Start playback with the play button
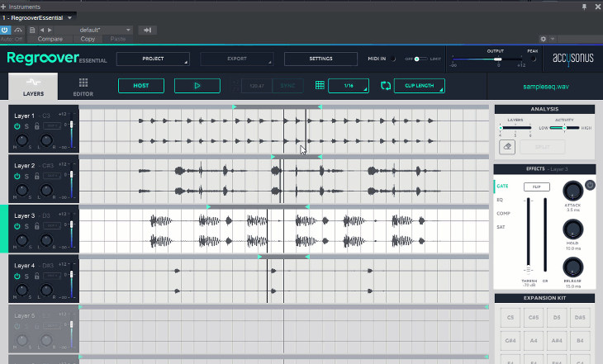 (197, 86)
